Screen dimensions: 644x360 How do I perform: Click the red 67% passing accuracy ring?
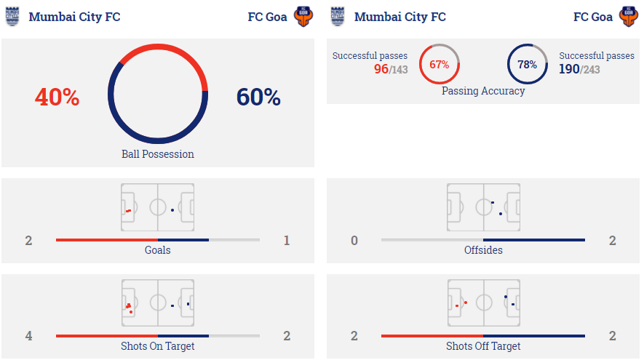[440, 64]
